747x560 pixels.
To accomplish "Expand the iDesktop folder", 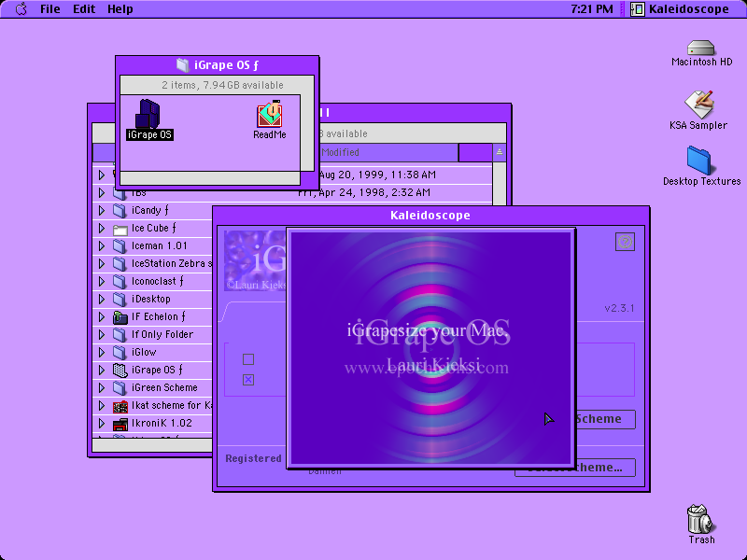I will (x=102, y=299).
